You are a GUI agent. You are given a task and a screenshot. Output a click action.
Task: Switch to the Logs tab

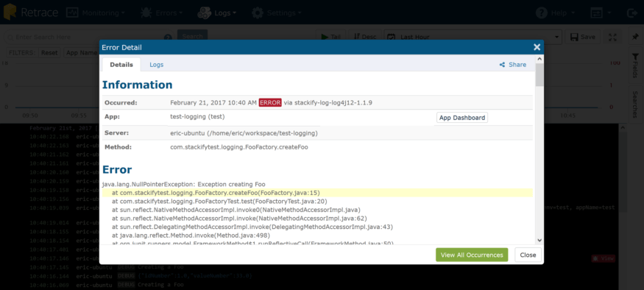pos(157,65)
